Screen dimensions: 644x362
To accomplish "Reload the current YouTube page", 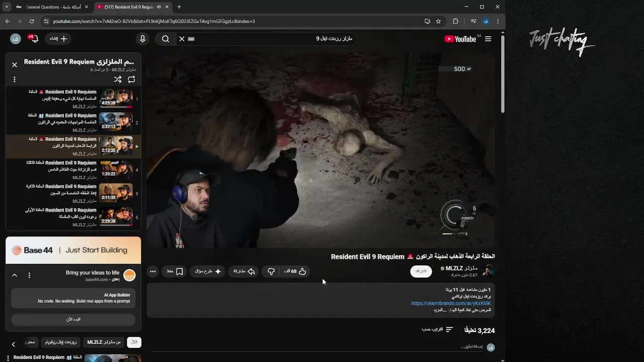I will point(32,21).
